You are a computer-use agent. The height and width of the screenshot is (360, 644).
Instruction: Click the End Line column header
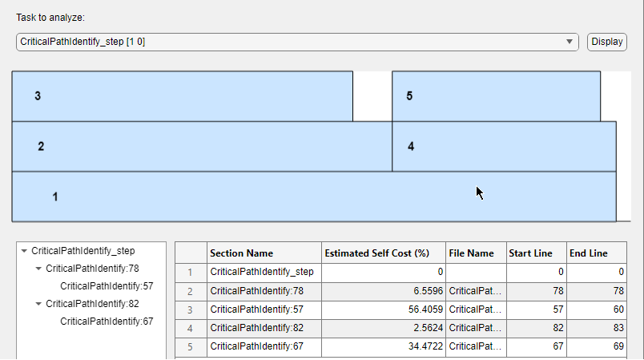tap(596, 253)
